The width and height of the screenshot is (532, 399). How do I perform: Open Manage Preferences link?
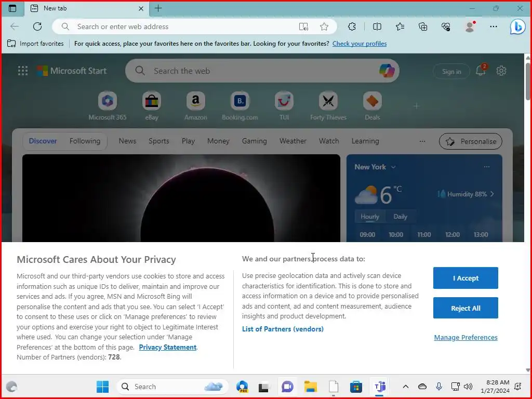pyautogui.click(x=466, y=337)
